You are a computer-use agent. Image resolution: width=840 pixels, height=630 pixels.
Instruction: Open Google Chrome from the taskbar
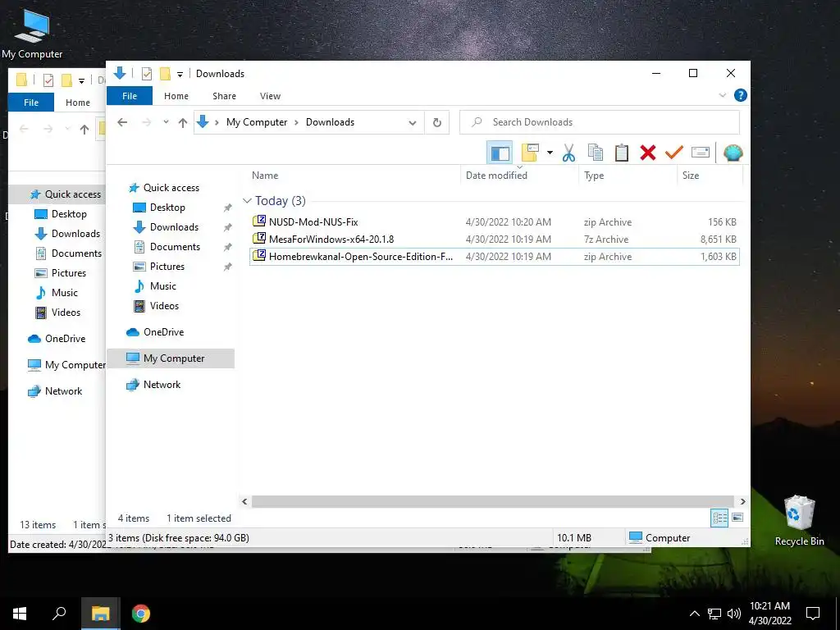click(x=141, y=614)
